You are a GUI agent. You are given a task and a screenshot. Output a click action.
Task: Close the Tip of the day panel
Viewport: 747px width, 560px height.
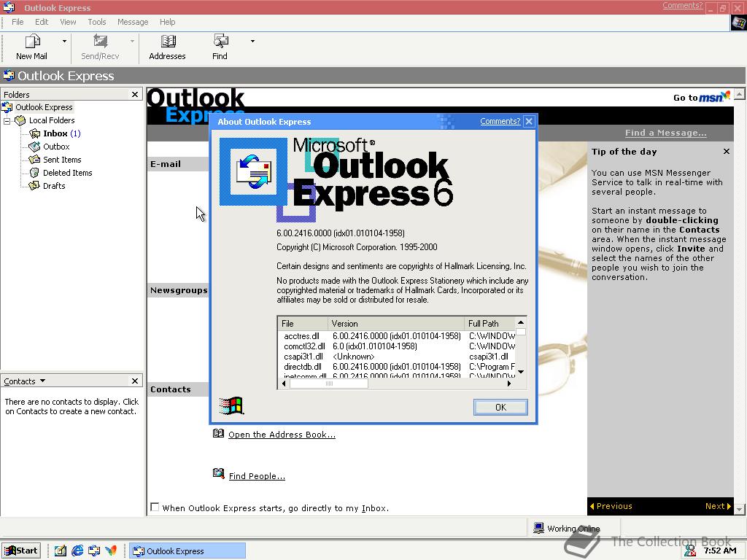[x=726, y=152]
